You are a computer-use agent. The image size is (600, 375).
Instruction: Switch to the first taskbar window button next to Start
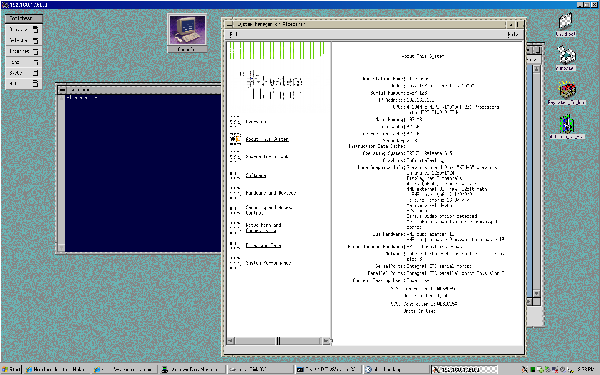57,369
